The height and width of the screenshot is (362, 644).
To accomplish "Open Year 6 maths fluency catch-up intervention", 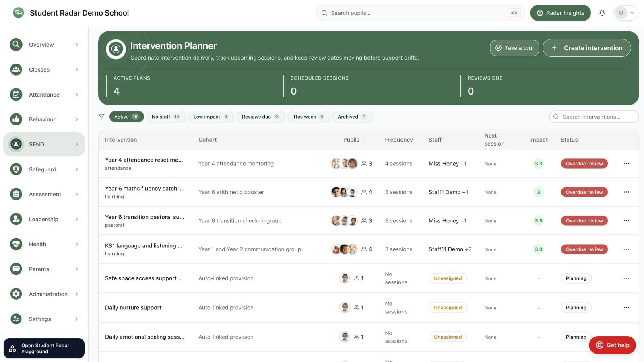I will coord(144,189).
